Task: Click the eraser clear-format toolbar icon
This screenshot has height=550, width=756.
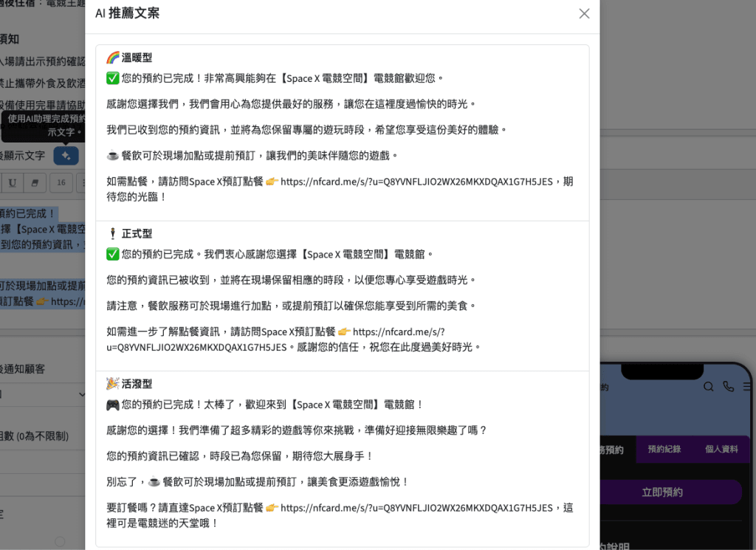Action: point(35,182)
